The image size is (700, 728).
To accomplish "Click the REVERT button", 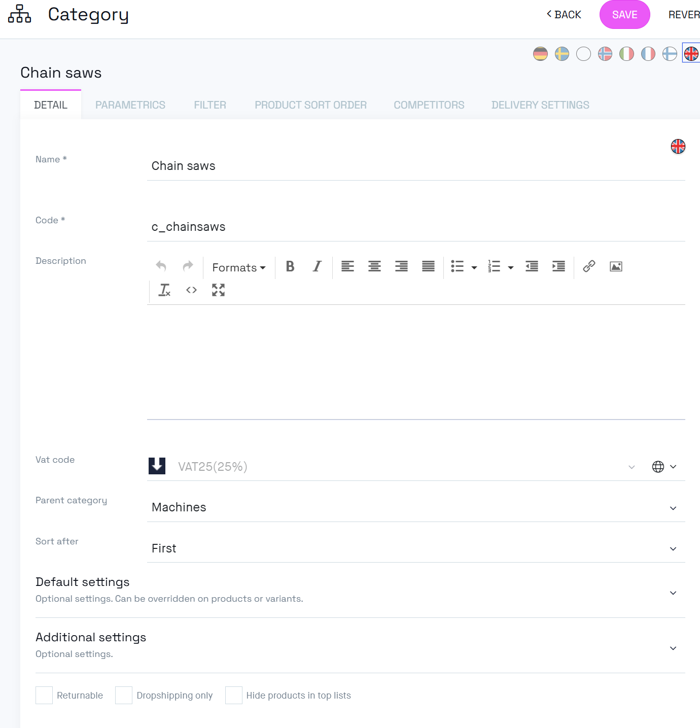I will [x=684, y=15].
